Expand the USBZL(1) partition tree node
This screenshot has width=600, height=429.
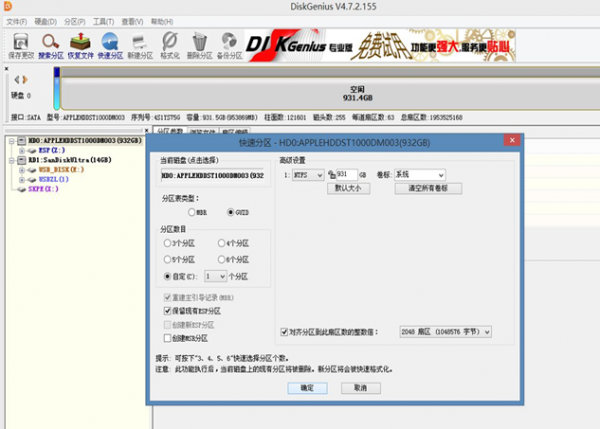tap(22, 179)
